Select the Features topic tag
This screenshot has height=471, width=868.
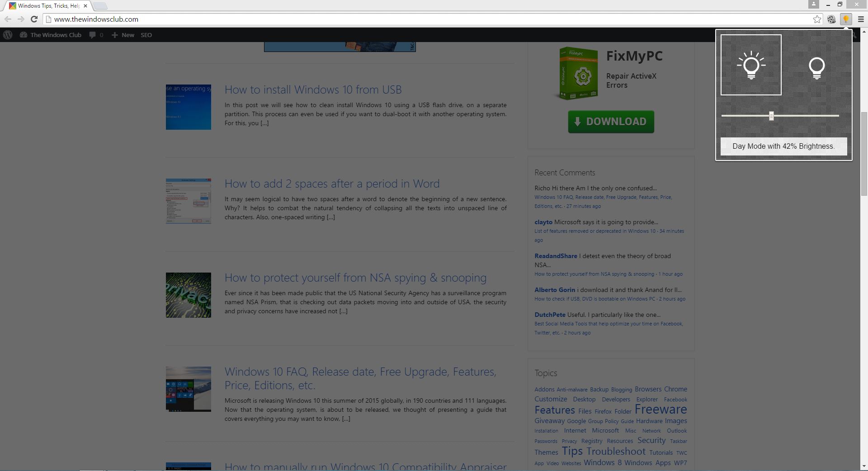(x=555, y=410)
